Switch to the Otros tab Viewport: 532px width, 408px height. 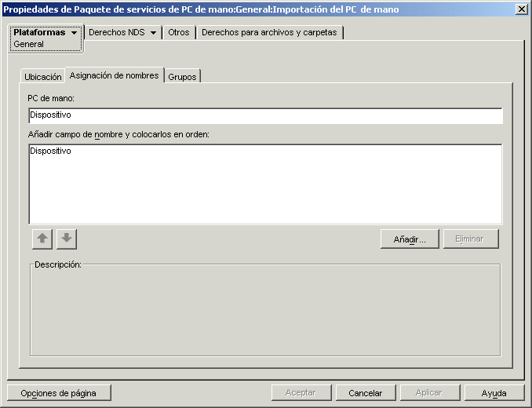[x=179, y=32]
